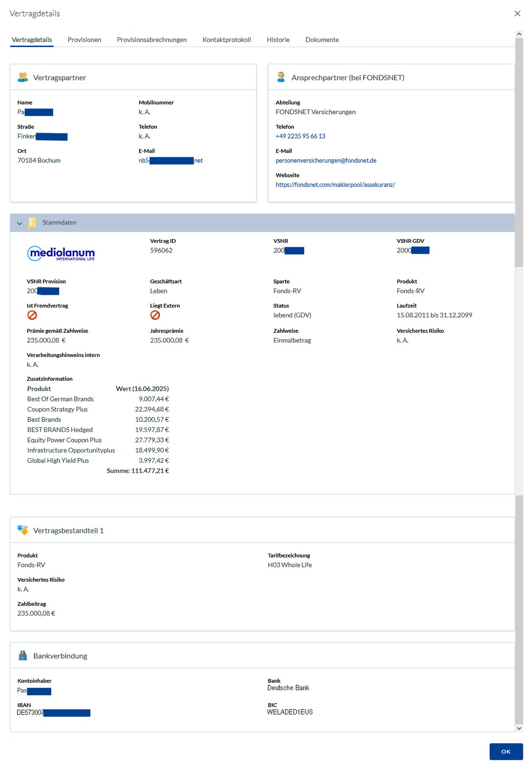Click the Mediolanum International Life logo
Viewport: 532px width, 768px height.
[x=61, y=253]
